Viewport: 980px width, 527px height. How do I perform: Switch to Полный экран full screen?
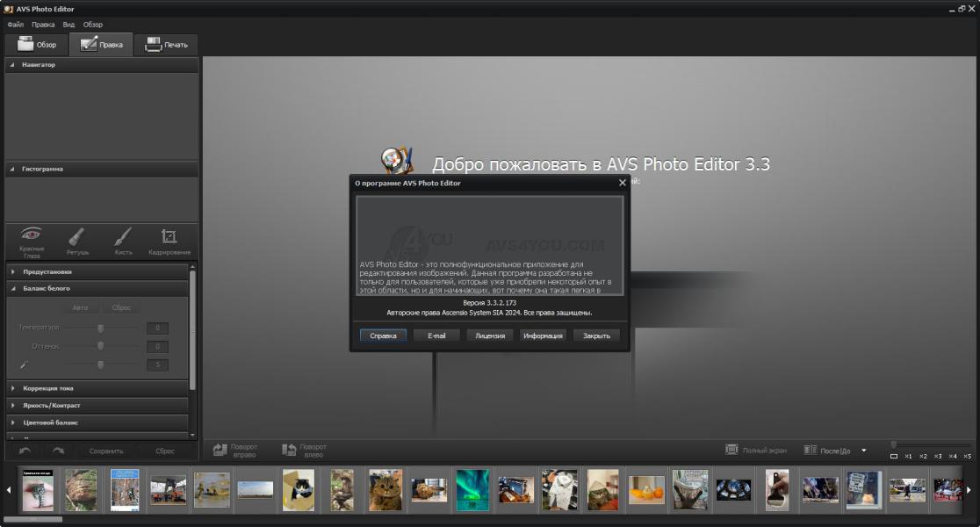click(755, 450)
